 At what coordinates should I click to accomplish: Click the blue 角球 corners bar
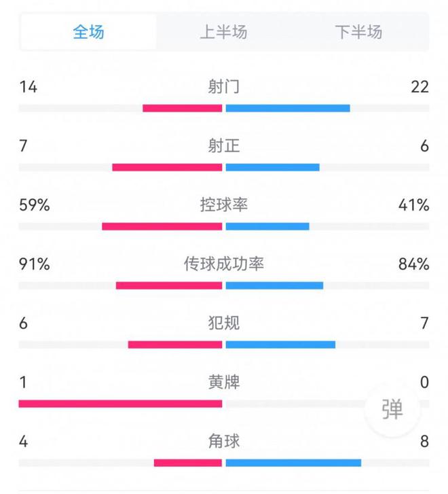click(293, 463)
